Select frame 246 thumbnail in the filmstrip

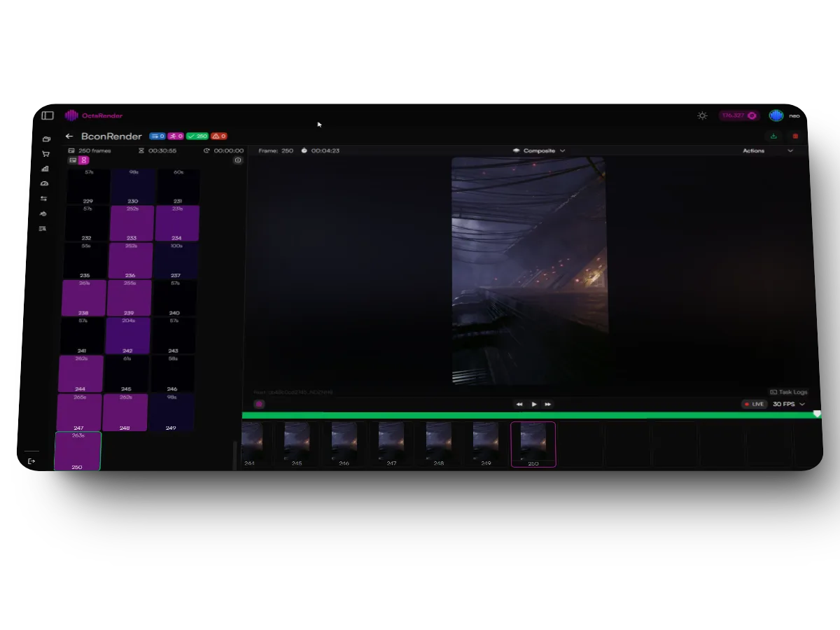pos(344,444)
